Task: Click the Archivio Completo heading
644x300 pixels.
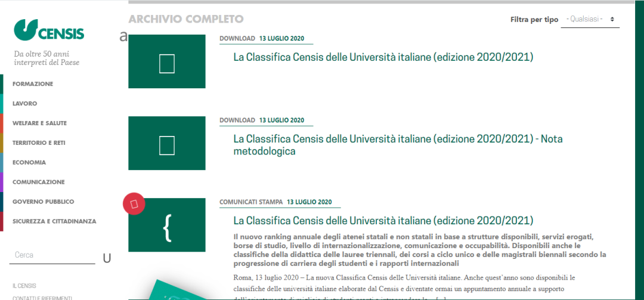Action: (x=186, y=19)
